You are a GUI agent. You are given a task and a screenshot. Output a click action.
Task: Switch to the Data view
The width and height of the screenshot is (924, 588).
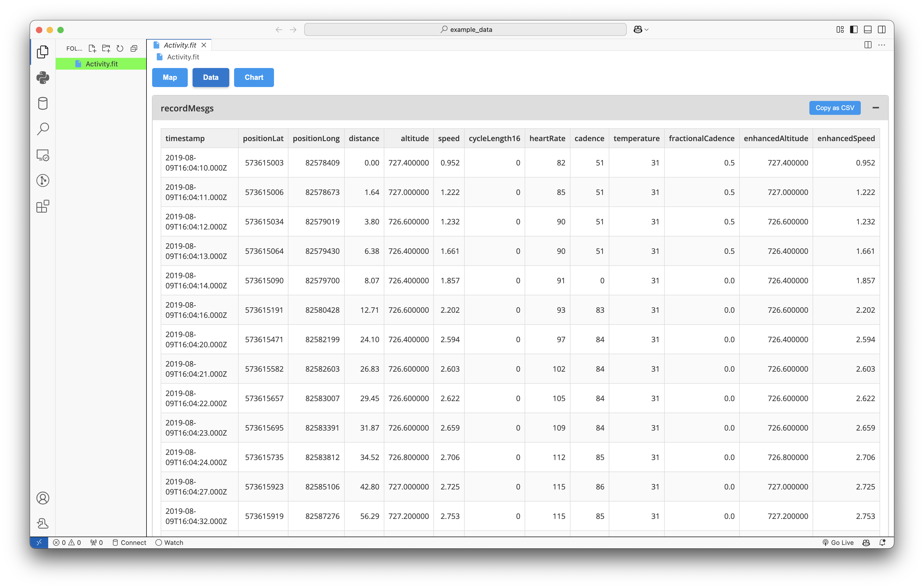(x=211, y=77)
